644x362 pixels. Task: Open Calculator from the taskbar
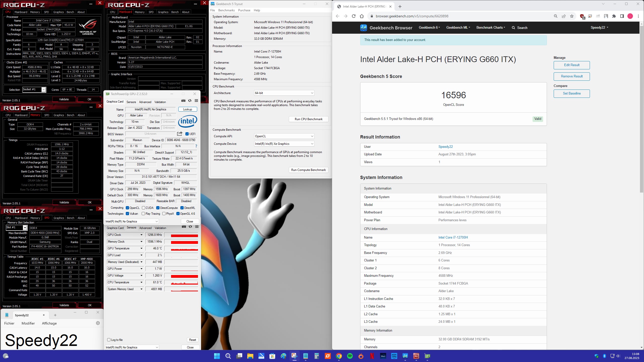point(316,356)
